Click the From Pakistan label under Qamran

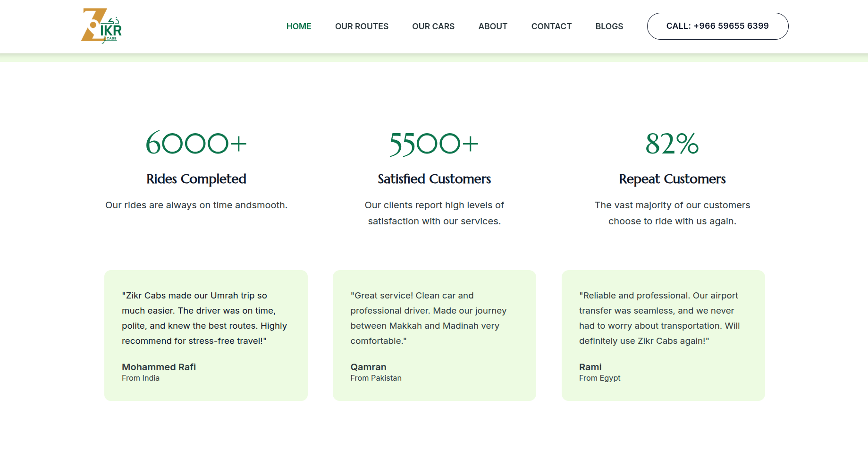click(376, 378)
